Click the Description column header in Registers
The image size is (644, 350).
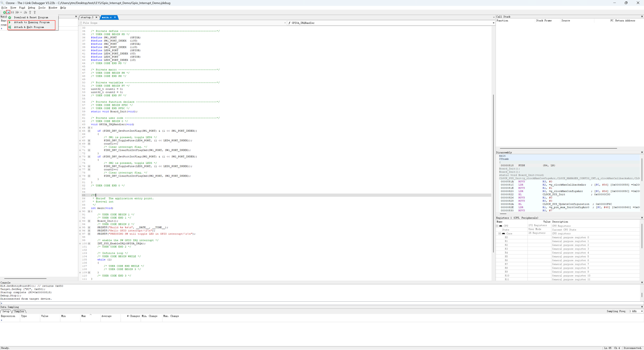[596, 222]
